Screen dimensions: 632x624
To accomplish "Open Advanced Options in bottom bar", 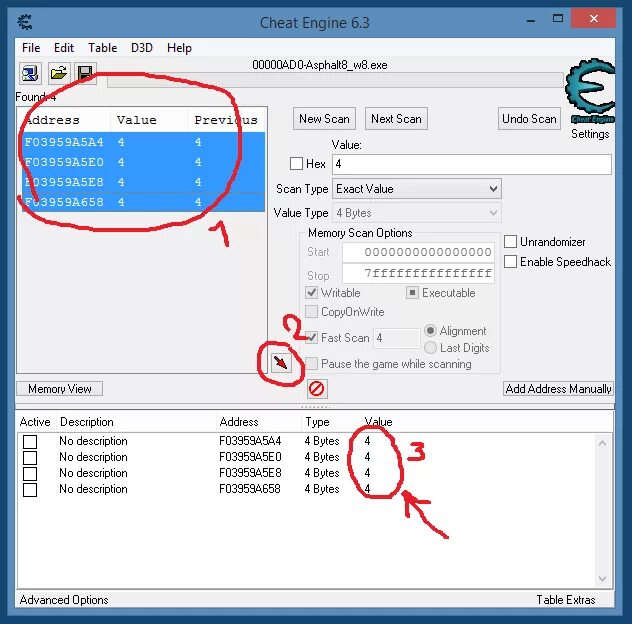I will [x=64, y=600].
